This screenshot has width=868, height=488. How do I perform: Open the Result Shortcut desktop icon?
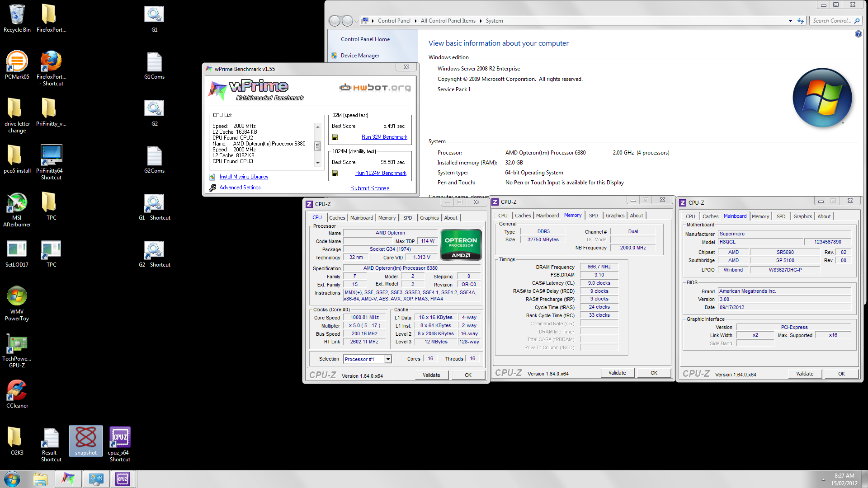[x=51, y=444]
